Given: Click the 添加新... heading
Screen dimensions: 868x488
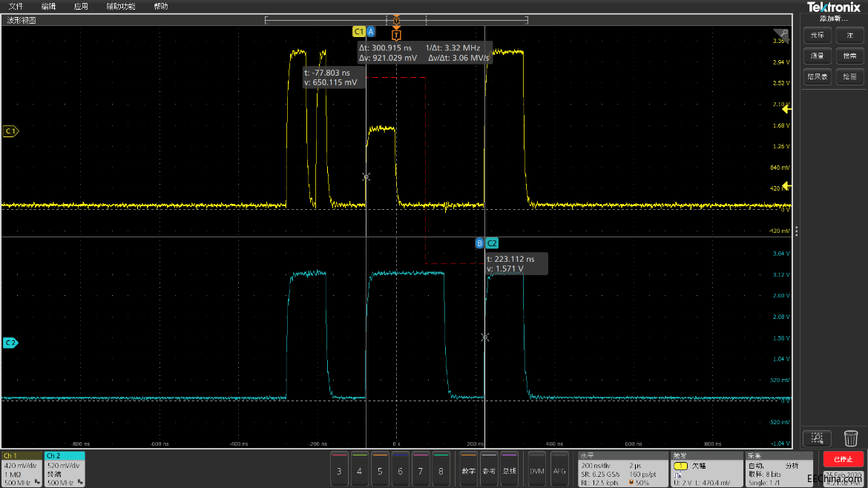Looking at the screenshot, I should pyautogui.click(x=834, y=19).
